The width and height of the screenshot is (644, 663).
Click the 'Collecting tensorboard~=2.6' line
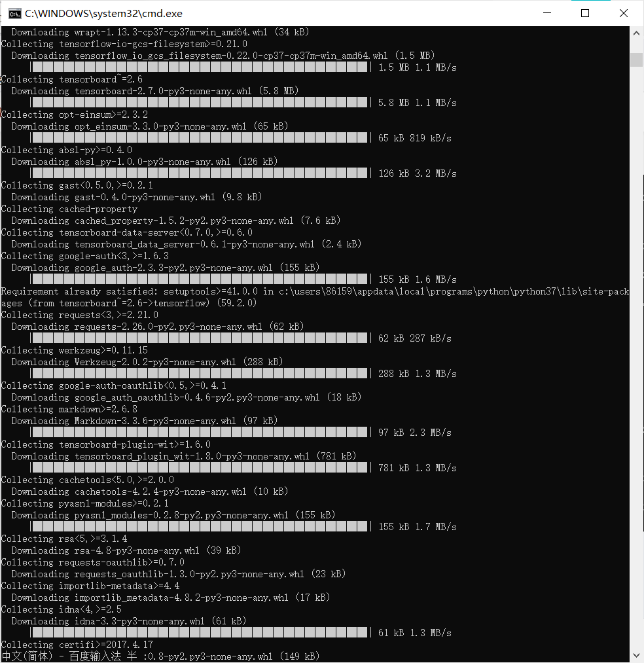72,79
